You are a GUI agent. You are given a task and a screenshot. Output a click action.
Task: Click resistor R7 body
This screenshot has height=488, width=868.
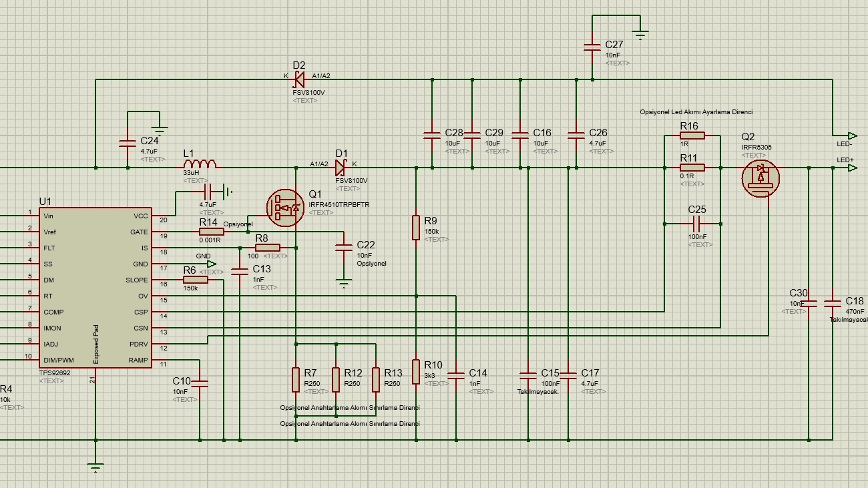tap(296, 380)
